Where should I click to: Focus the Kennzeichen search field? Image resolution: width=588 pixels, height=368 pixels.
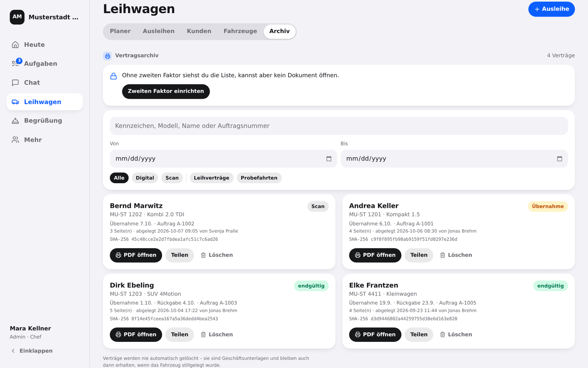point(339,126)
